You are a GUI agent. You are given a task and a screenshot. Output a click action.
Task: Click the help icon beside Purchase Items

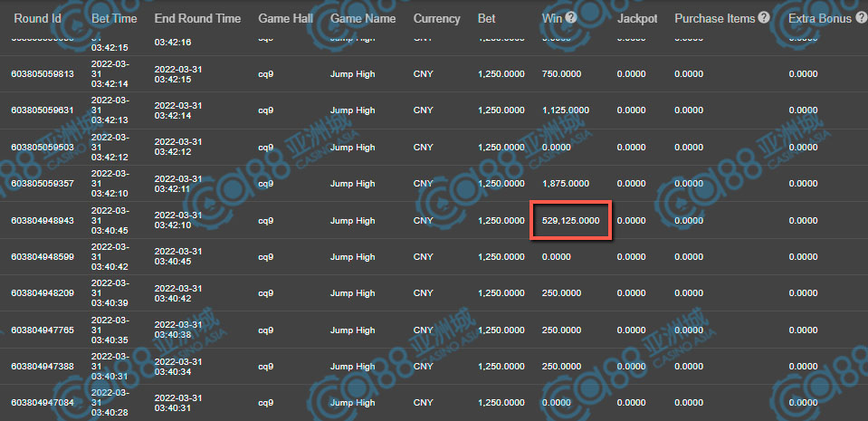764,18
